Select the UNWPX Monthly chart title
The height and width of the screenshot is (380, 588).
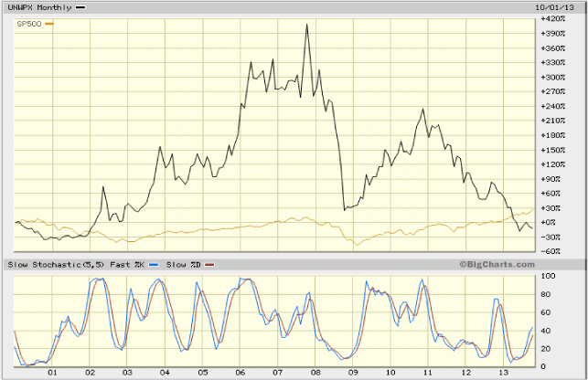tap(39, 7)
